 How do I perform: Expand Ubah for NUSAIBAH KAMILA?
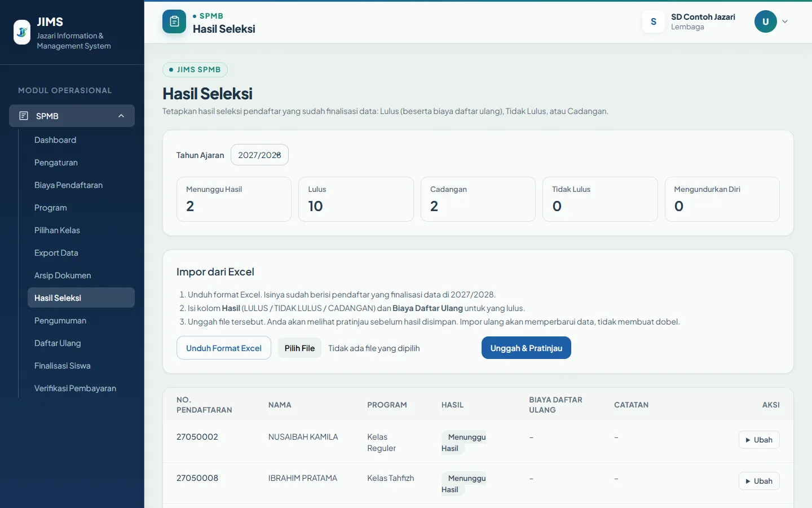pyautogui.click(x=759, y=440)
